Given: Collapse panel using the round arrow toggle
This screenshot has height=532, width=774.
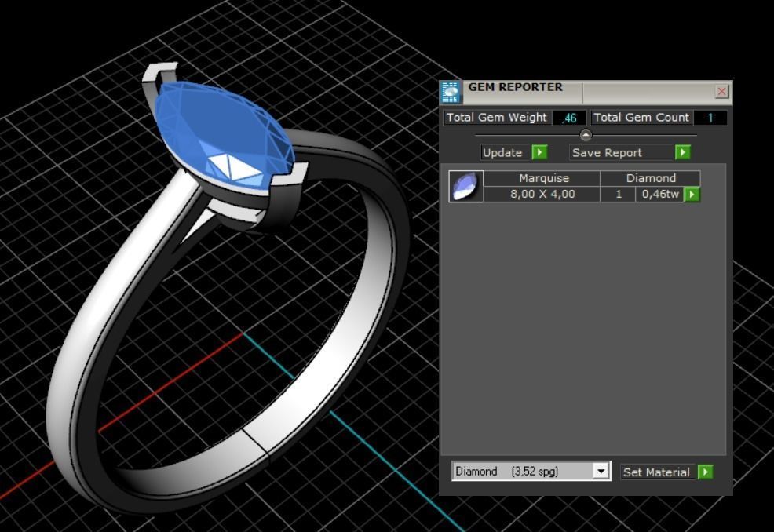Looking at the screenshot, I should [x=586, y=135].
